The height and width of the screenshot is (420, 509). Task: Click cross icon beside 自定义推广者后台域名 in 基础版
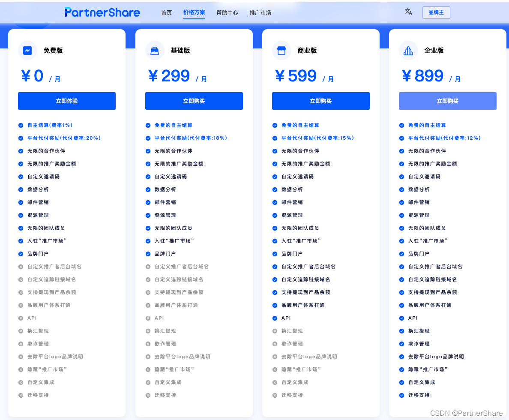[x=148, y=267]
